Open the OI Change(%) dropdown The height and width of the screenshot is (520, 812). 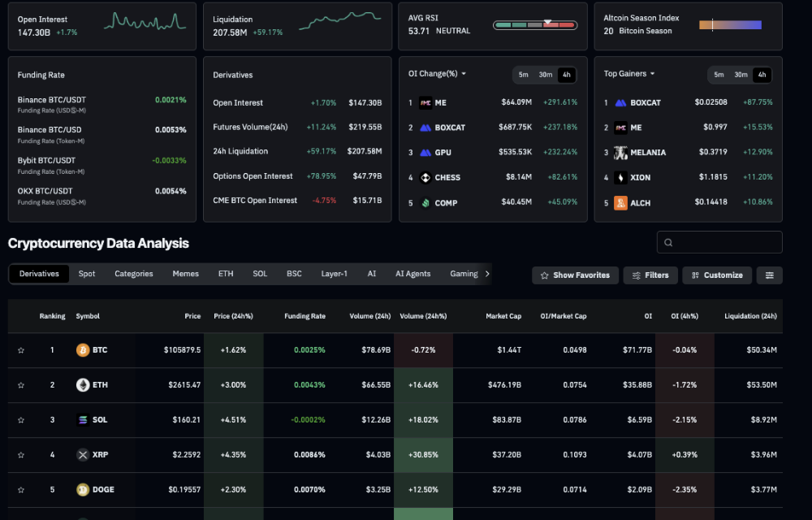(437, 74)
